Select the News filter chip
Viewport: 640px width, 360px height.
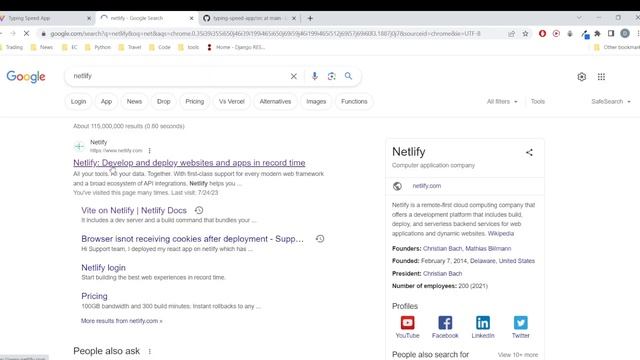point(134,102)
